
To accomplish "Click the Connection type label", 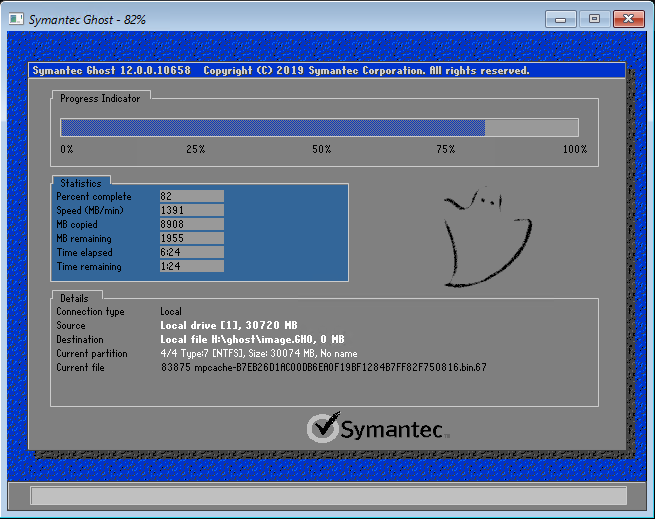I will click(90, 312).
